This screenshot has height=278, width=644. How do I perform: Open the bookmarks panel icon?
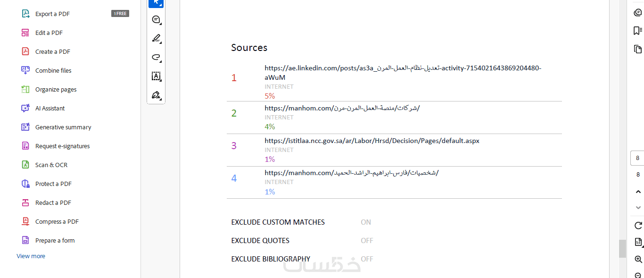pyautogui.click(x=638, y=31)
